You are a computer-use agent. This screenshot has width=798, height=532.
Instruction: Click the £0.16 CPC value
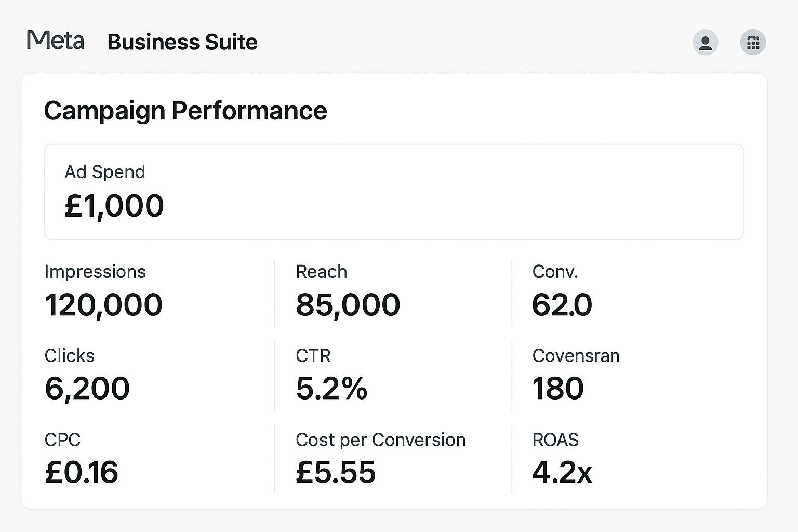tap(82, 472)
